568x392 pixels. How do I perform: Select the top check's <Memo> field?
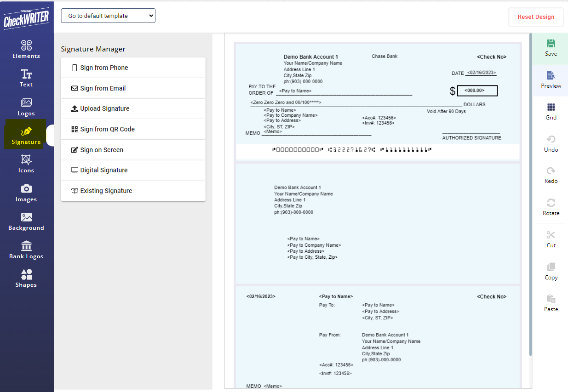point(273,131)
